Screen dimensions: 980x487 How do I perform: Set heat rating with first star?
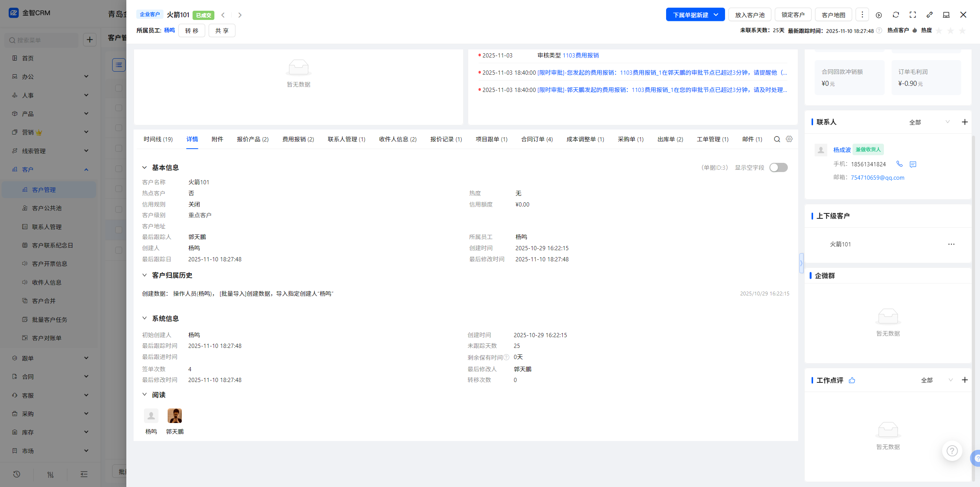click(939, 31)
